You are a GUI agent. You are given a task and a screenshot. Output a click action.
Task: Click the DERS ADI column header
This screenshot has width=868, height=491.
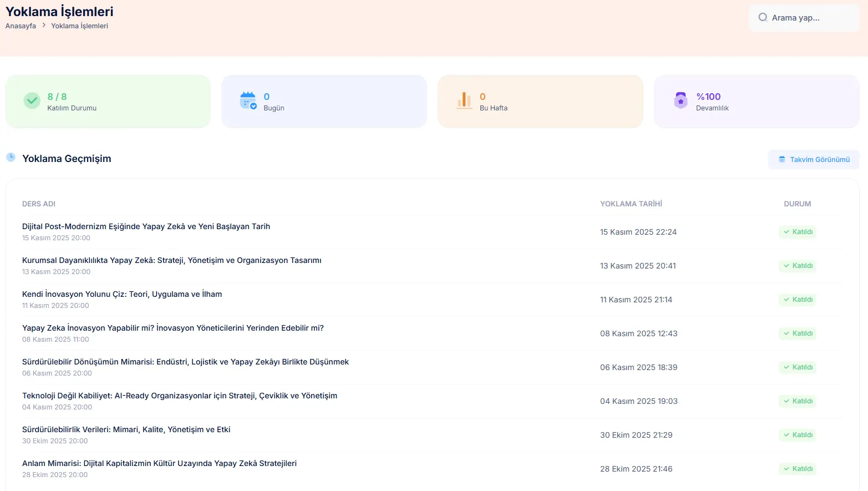pos(39,204)
